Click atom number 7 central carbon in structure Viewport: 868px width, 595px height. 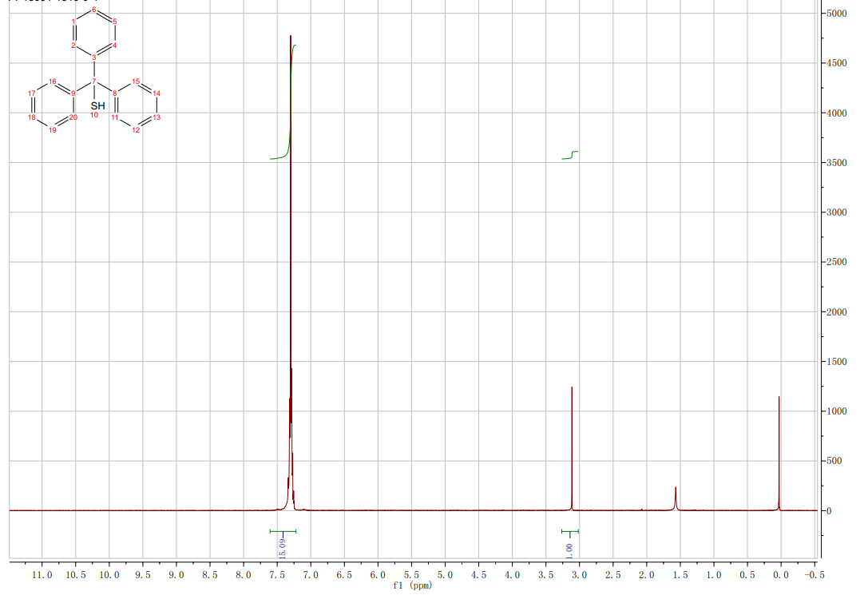click(x=93, y=81)
